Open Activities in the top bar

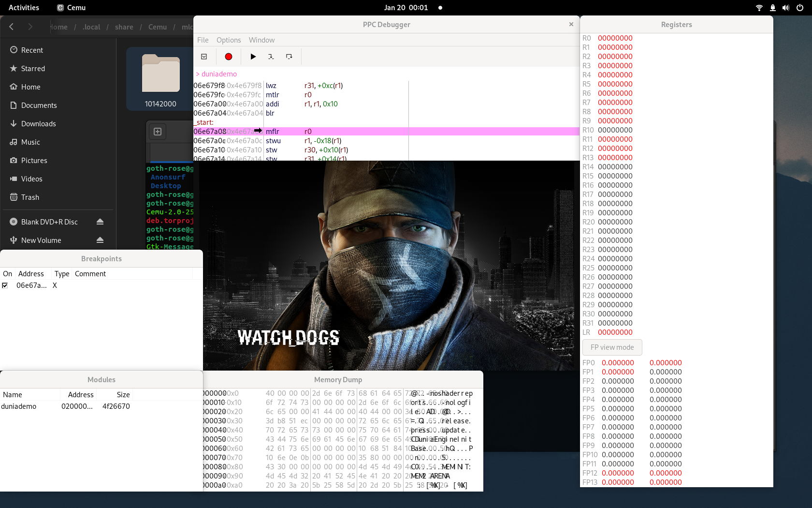tap(23, 7)
